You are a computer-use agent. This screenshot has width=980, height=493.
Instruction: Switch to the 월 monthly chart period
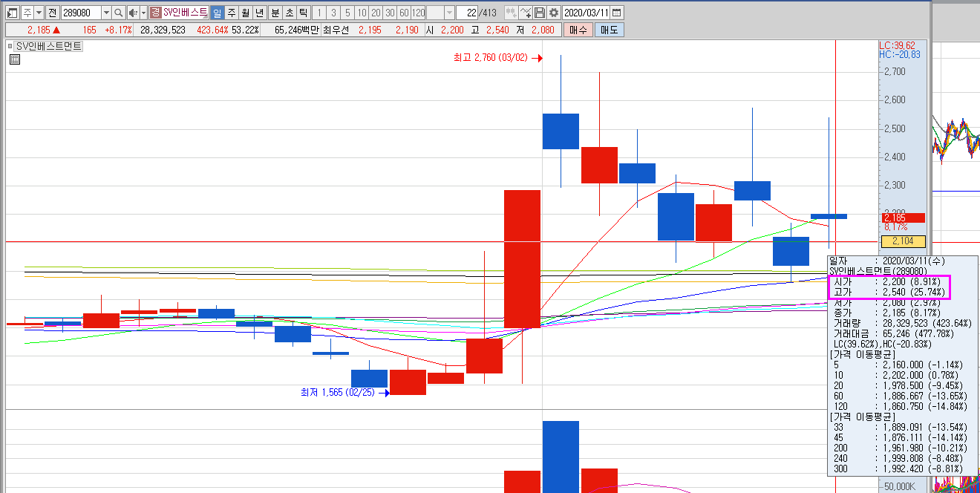point(245,13)
